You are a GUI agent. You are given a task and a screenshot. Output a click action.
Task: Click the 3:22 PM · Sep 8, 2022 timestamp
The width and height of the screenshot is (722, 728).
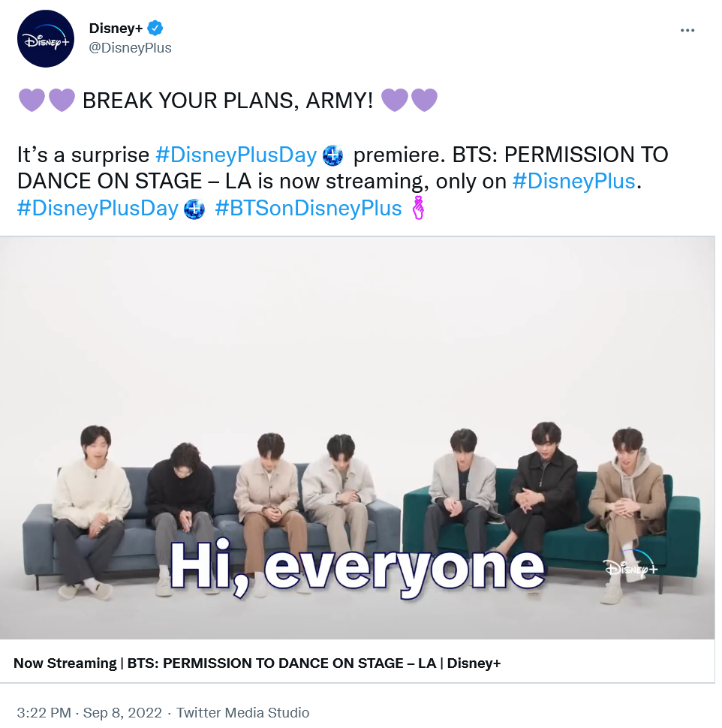point(89,712)
